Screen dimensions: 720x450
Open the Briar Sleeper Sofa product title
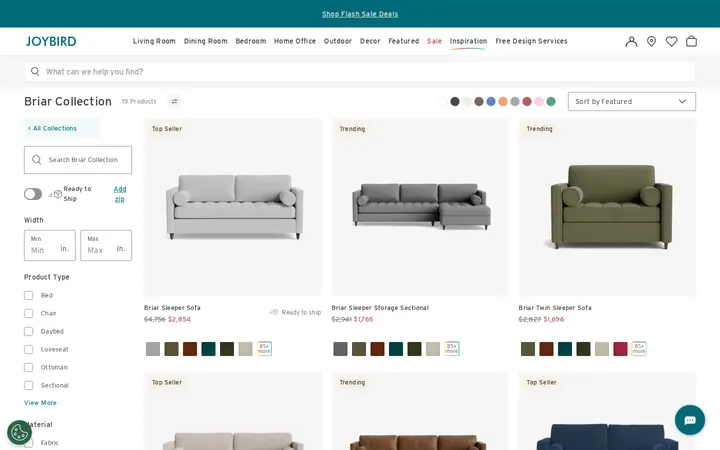pos(172,308)
